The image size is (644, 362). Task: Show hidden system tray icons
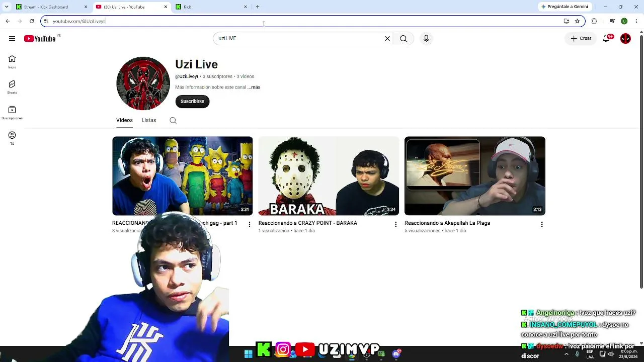(x=566, y=354)
